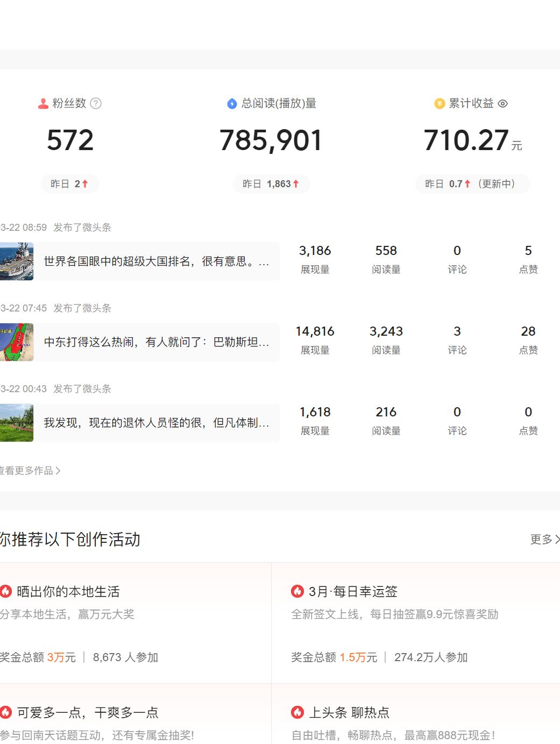
Task: Toggle the eye icon to hide 累计收益
Action: point(502,103)
